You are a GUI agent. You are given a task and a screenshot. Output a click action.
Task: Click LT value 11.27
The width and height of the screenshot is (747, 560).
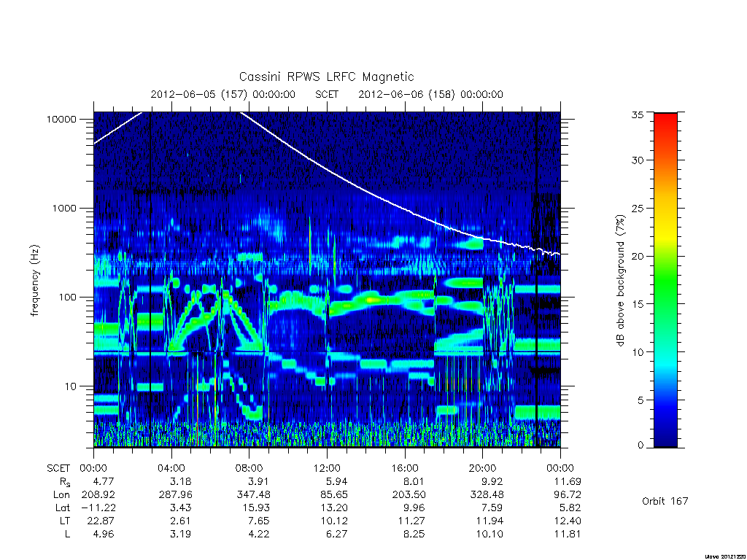click(411, 521)
